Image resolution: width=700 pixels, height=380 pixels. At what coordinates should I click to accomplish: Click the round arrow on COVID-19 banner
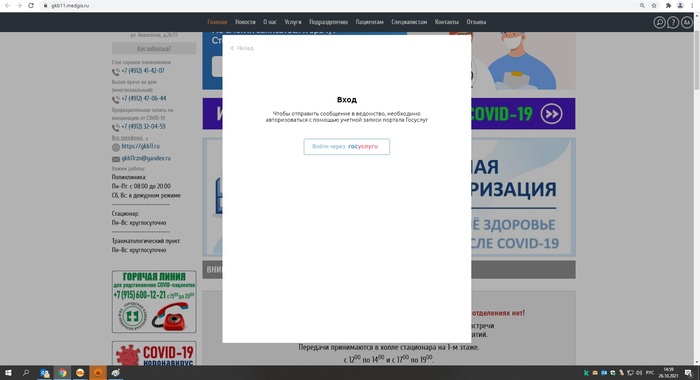pos(551,114)
